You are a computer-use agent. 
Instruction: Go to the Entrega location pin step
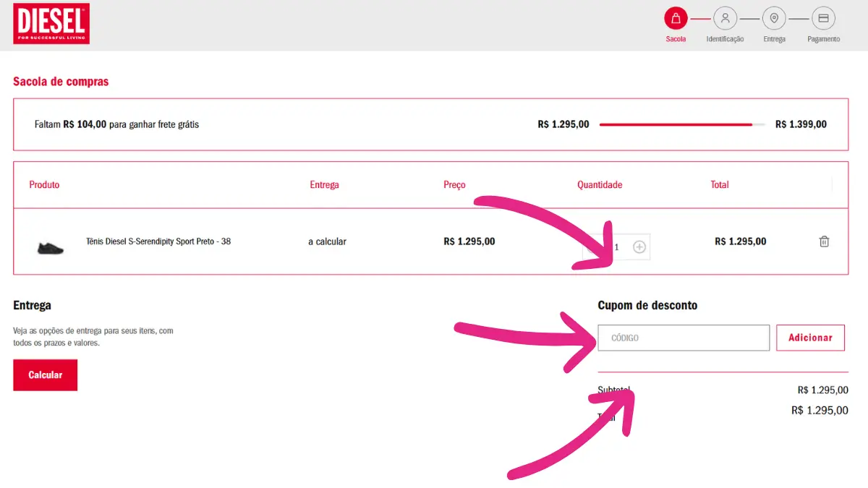[x=774, y=18]
